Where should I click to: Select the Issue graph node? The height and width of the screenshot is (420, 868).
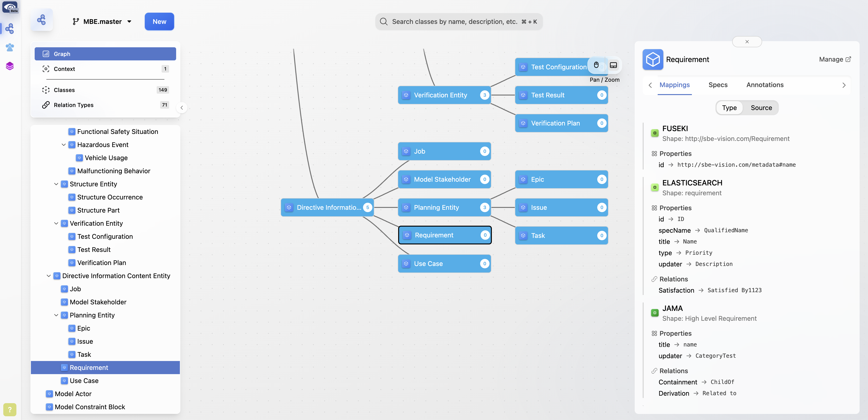[x=561, y=207]
